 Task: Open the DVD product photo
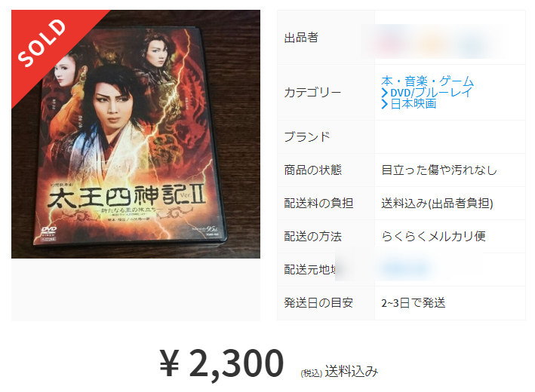tap(136, 134)
